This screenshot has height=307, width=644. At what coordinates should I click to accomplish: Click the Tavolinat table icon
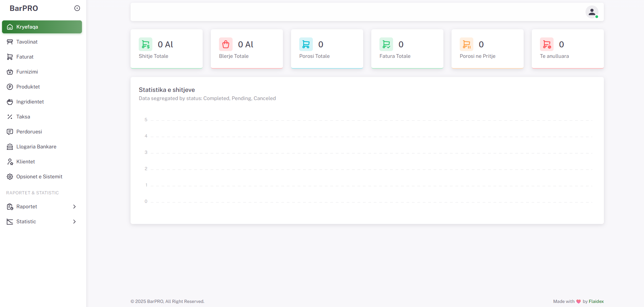coord(10,42)
